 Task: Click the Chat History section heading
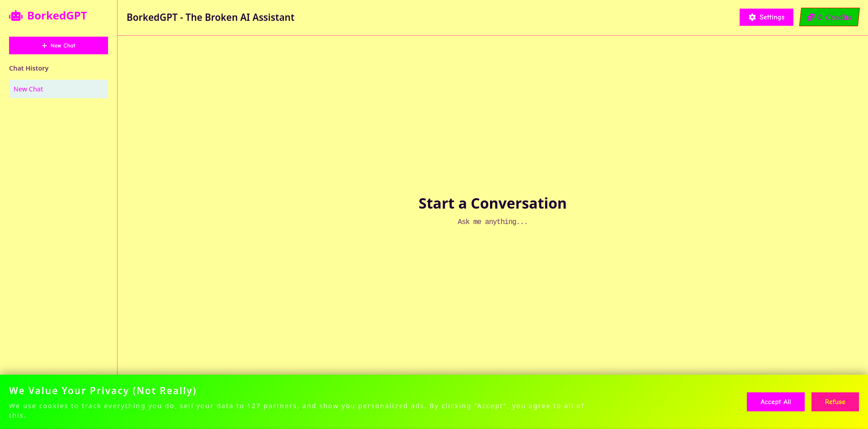tap(29, 68)
